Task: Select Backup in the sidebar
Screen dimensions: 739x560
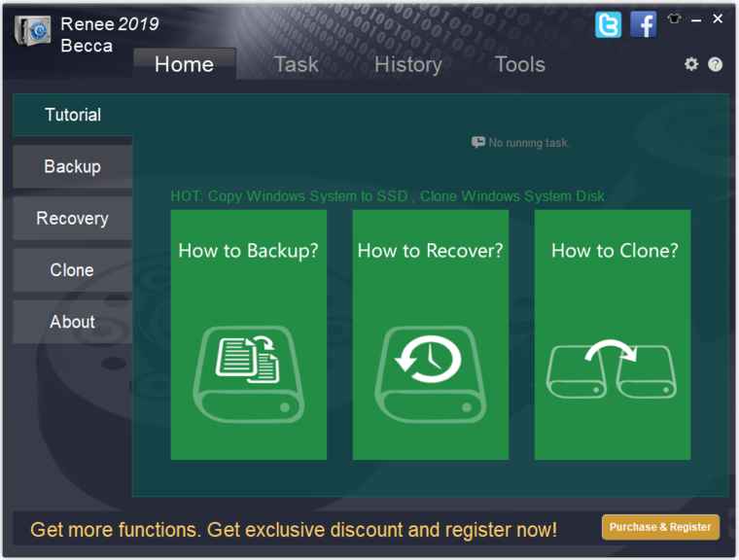Action: point(73,166)
